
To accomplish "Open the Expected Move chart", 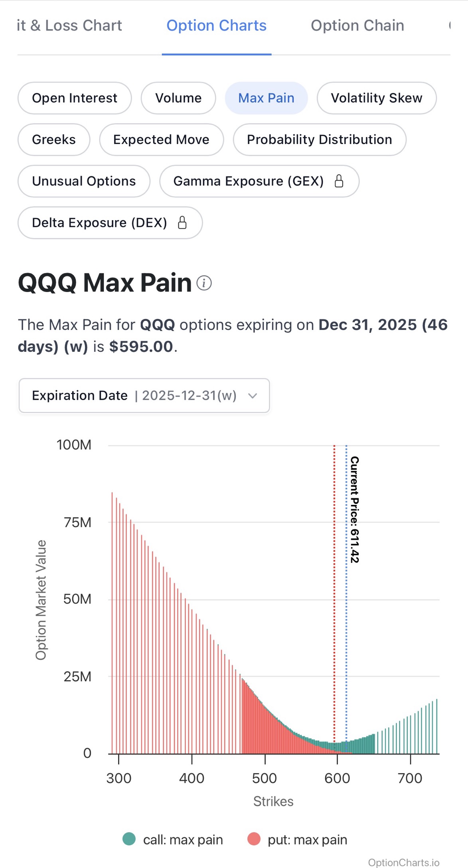I will (x=161, y=139).
